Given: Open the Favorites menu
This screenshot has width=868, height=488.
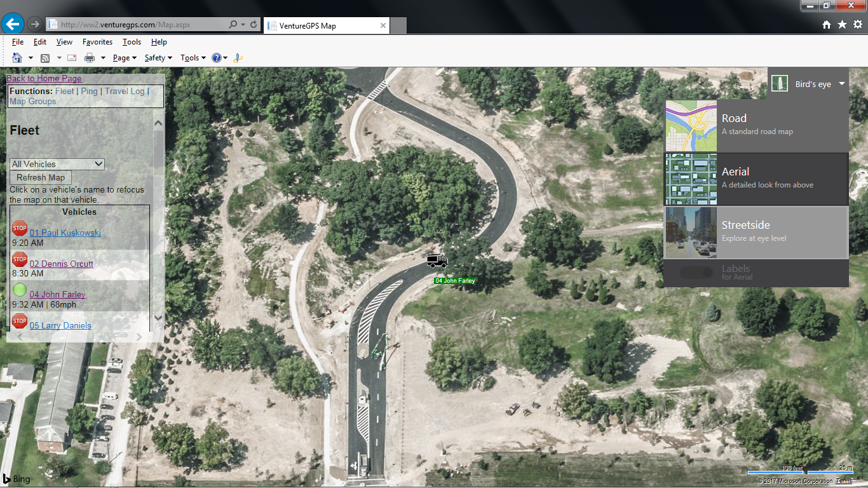Looking at the screenshot, I should pyautogui.click(x=97, y=42).
